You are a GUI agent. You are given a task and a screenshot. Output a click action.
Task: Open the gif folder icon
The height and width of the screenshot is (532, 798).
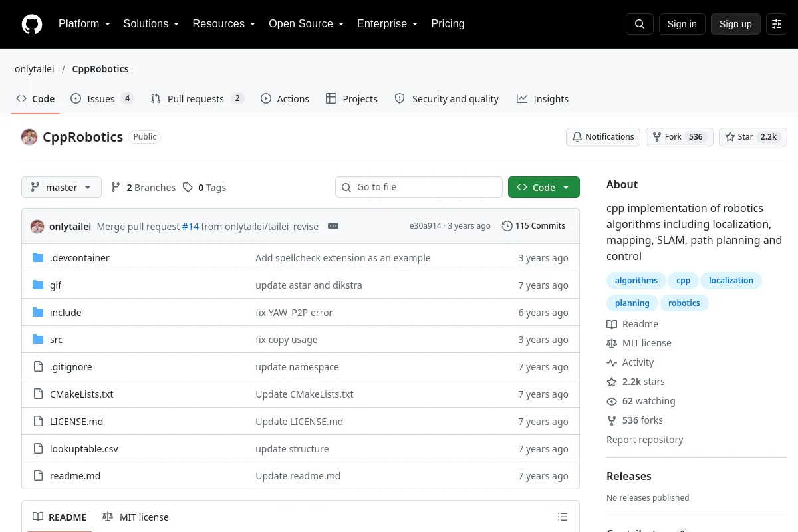coord(38,285)
